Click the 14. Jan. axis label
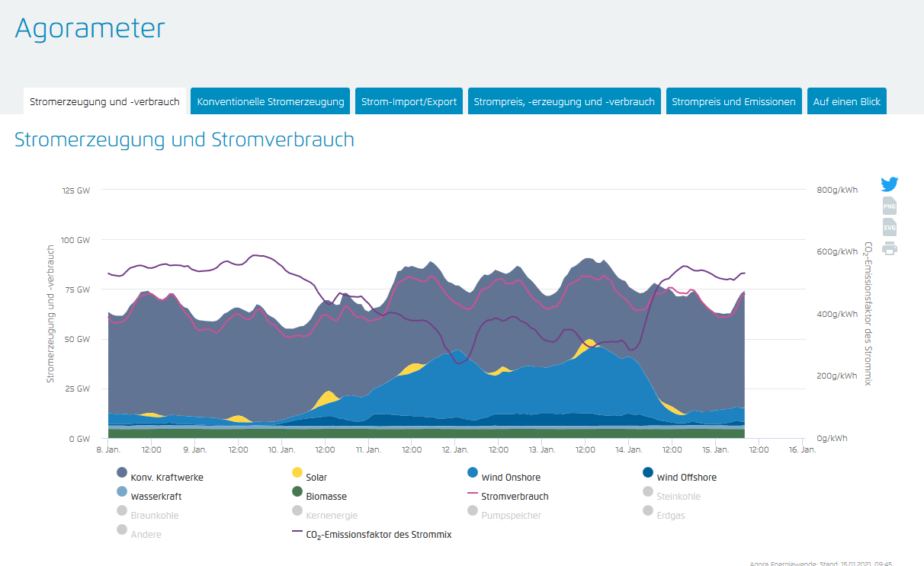 point(628,449)
